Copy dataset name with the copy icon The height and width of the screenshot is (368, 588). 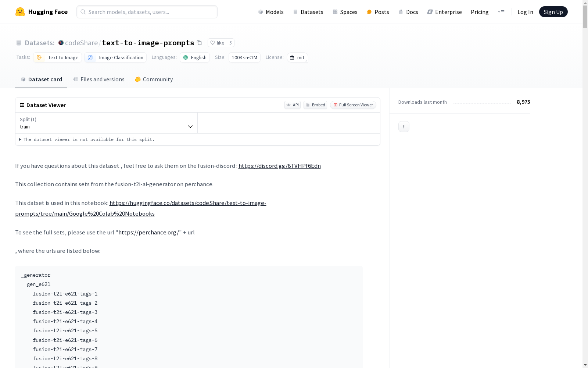[199, 43]
